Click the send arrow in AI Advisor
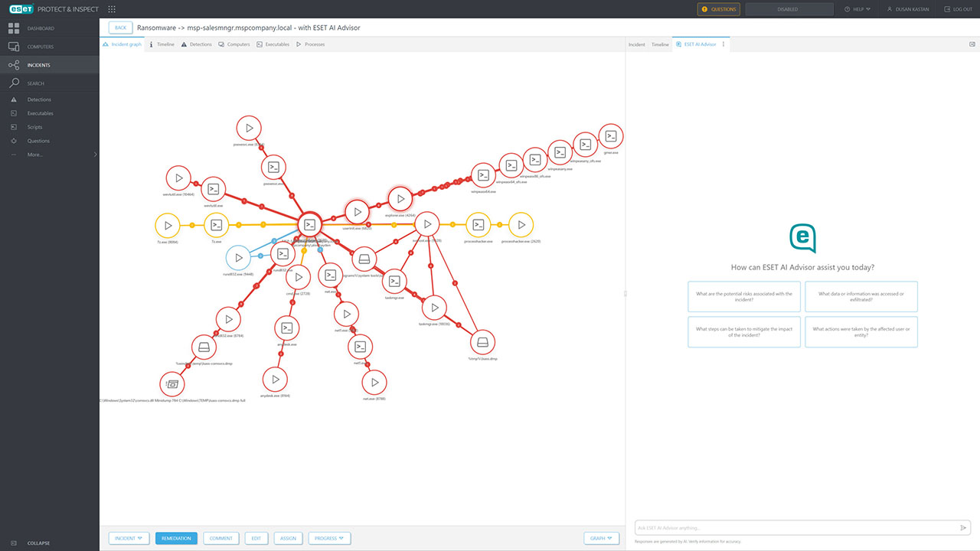The image size is (980, 551). pyautogui.click(x=963, y=528)
